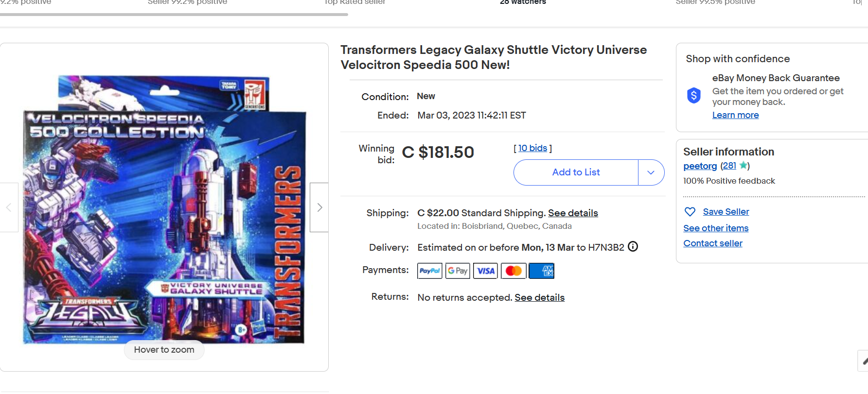Open returns See details link
Viewport: 868px width, 394px height.
[x=539, y=297]
